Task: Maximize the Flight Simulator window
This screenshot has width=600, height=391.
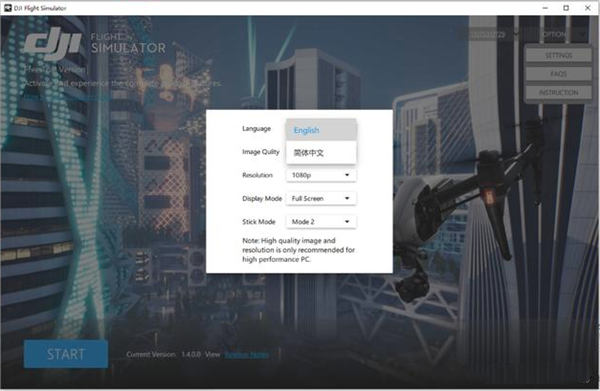Action: pos(566,8)
